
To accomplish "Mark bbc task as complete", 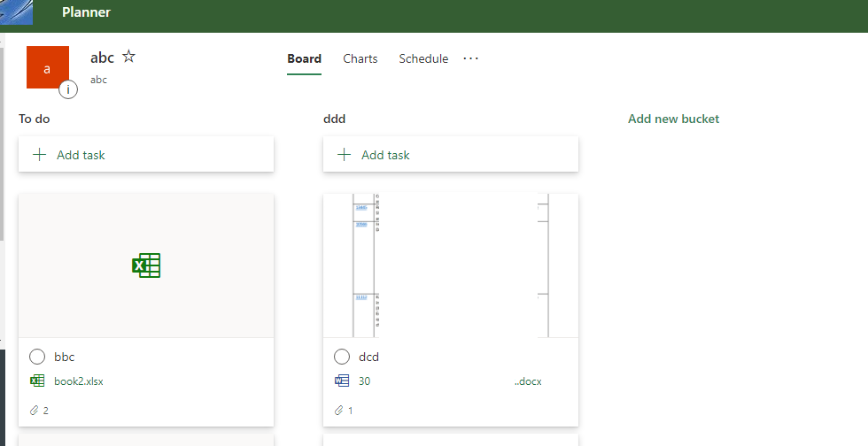I will click(x=37, y=357).
